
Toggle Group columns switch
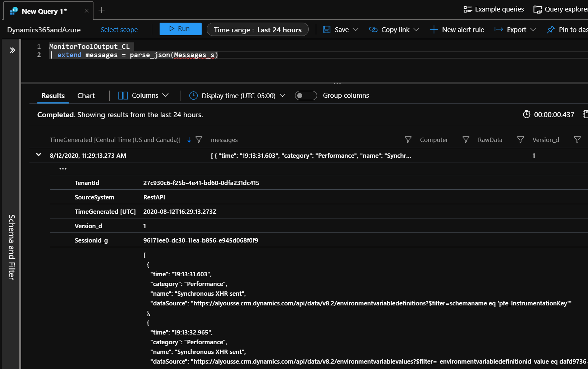(x=306, y=96)
